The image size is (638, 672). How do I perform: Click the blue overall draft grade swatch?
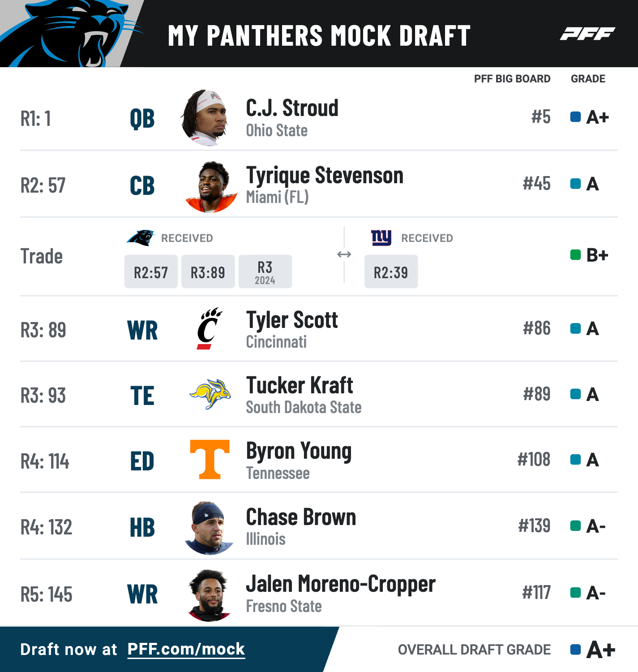point(575,650)
